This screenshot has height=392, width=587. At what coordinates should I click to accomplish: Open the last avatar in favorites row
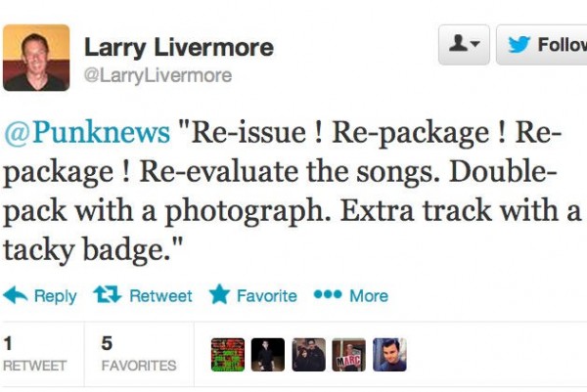(389, 355)
